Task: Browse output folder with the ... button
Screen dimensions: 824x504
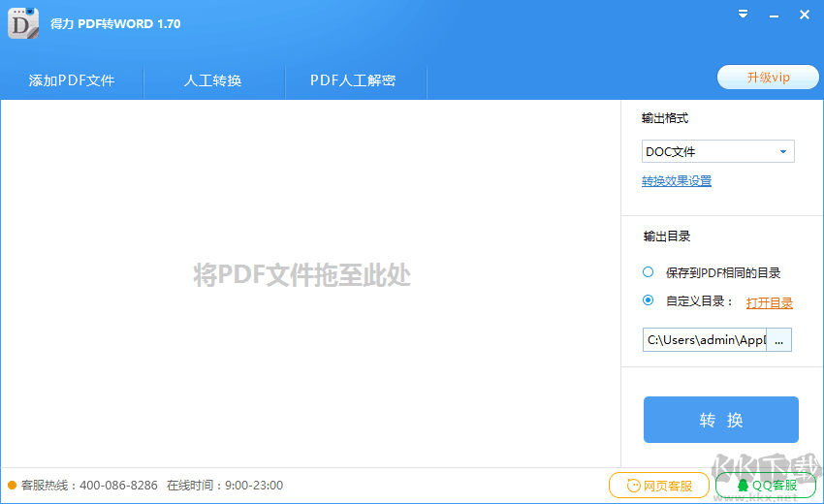Action: pyautogui.click(x=778, y=340)
